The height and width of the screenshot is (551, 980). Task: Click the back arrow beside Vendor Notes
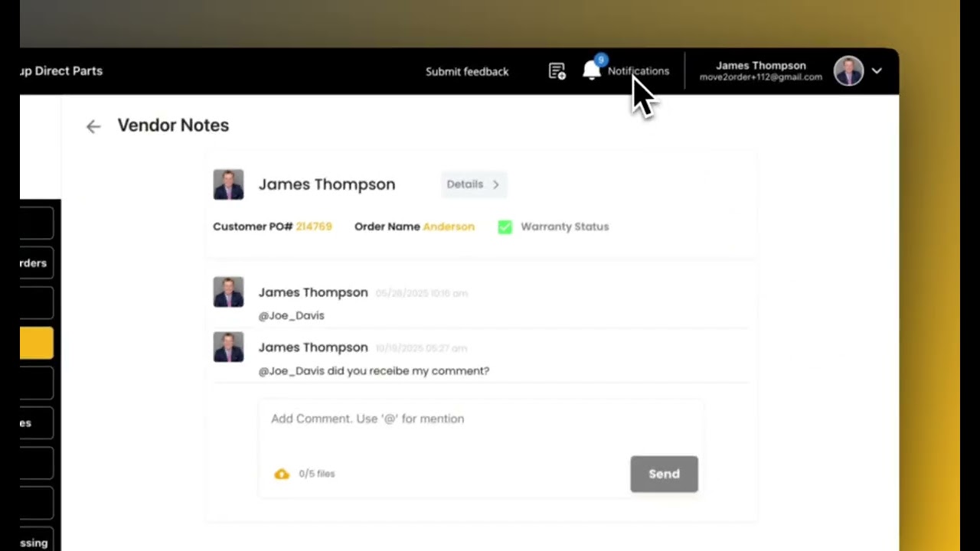point(93,126)
